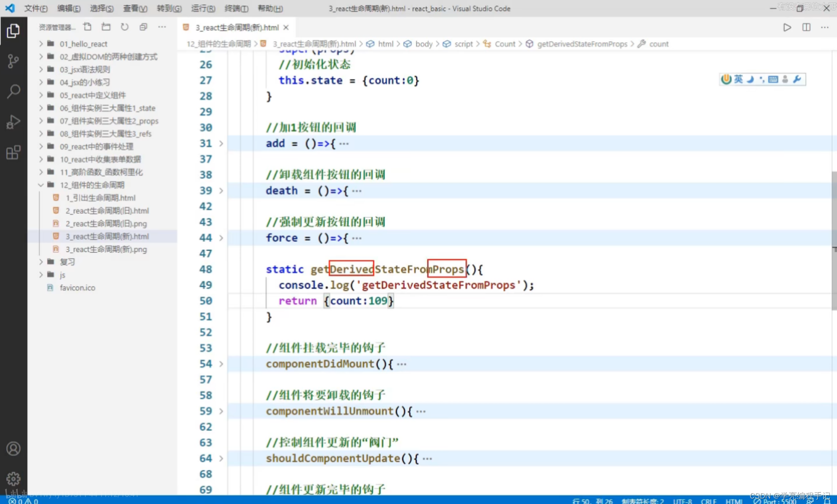Click the CRLF line ending status item
This screenshot has width=837, height=504.
(708, 501)
